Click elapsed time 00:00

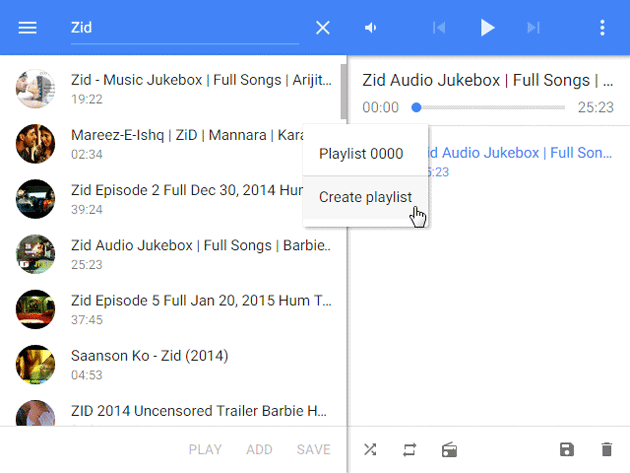pos(380,107)
